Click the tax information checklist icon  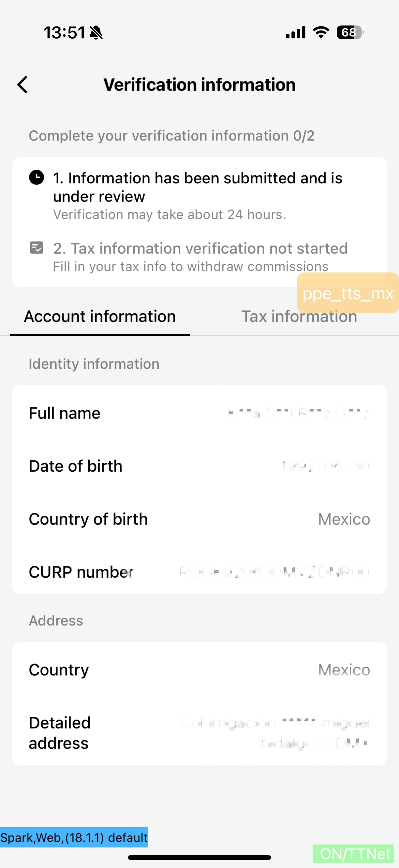(x=36, y=248)
